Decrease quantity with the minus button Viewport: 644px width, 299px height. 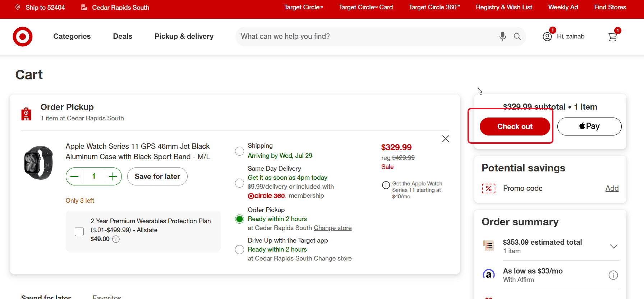[x=74, y=176]
